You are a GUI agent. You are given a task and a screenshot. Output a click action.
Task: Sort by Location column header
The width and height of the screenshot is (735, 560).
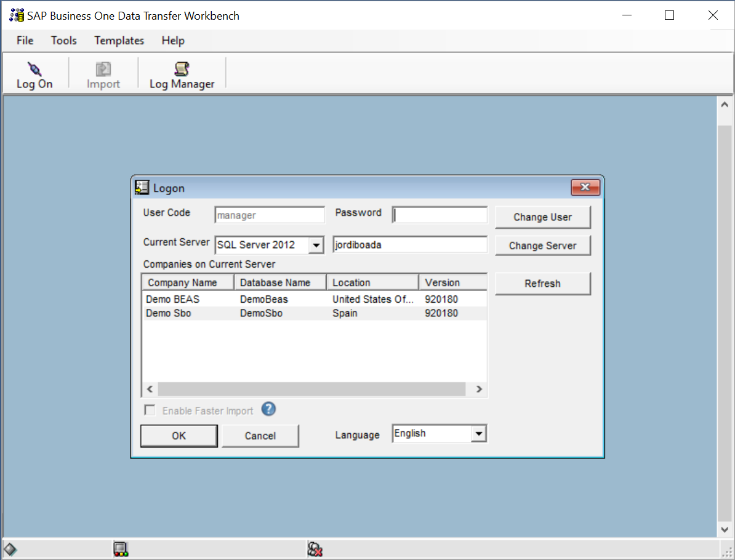point(372,282)
